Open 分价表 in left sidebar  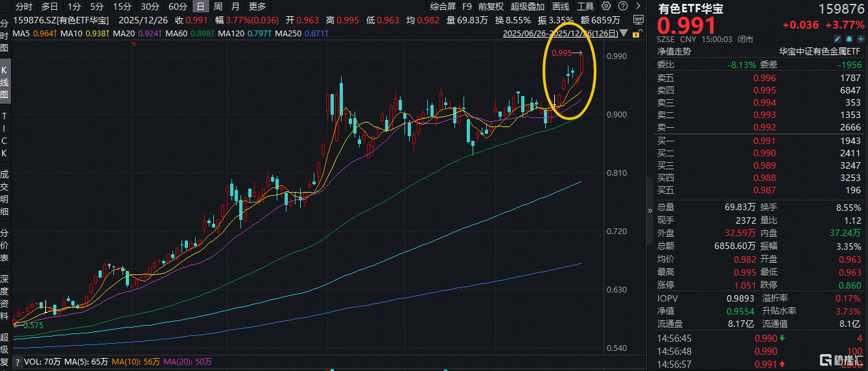[x=5, y=245]
